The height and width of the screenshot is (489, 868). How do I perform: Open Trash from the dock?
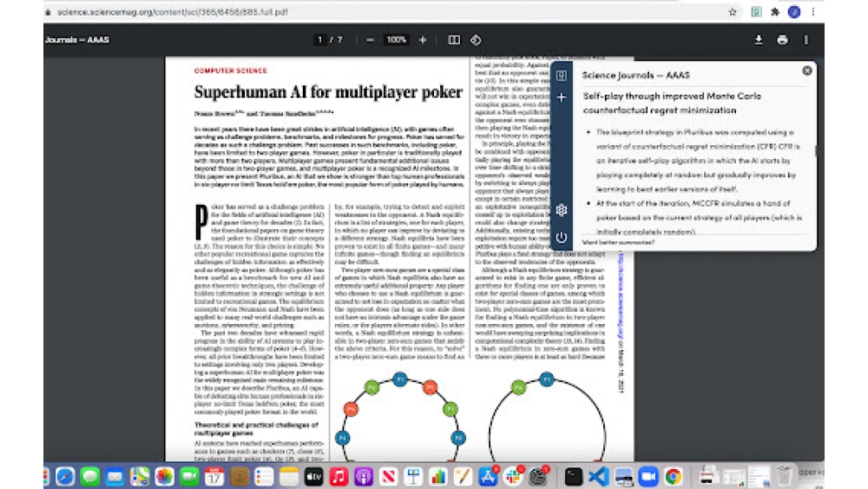784,476
